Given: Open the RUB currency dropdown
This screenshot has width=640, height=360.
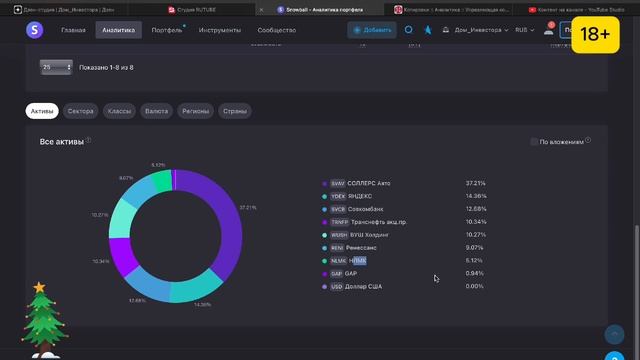Looking at the screenshot, I should coord(524,30).
